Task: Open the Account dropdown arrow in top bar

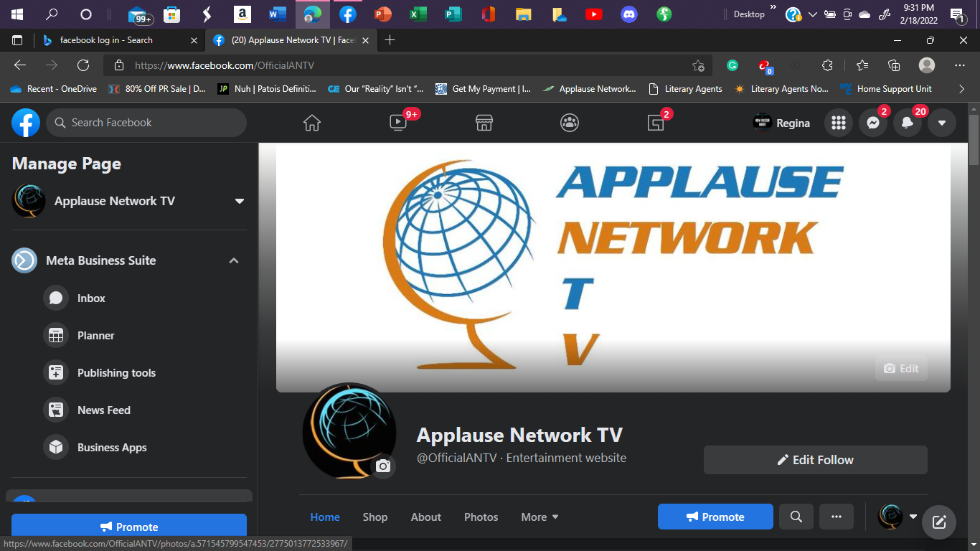Action: pos(942,123)
